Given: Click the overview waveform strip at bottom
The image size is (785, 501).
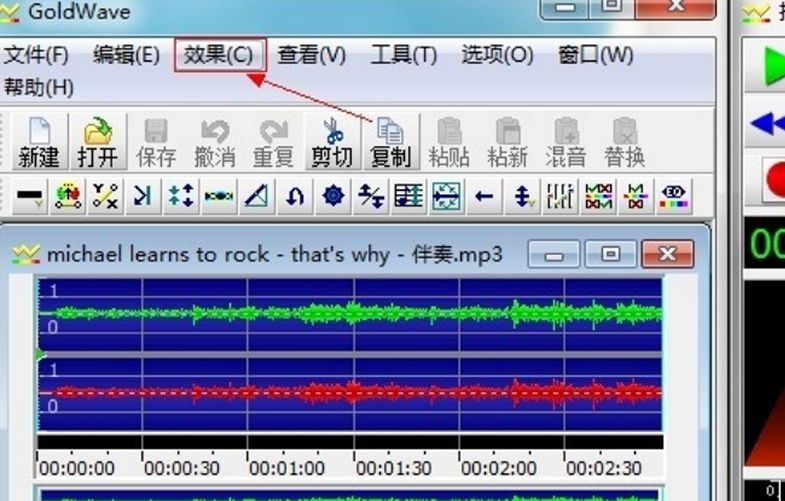Looking at the screenshot, I should 350,494.
